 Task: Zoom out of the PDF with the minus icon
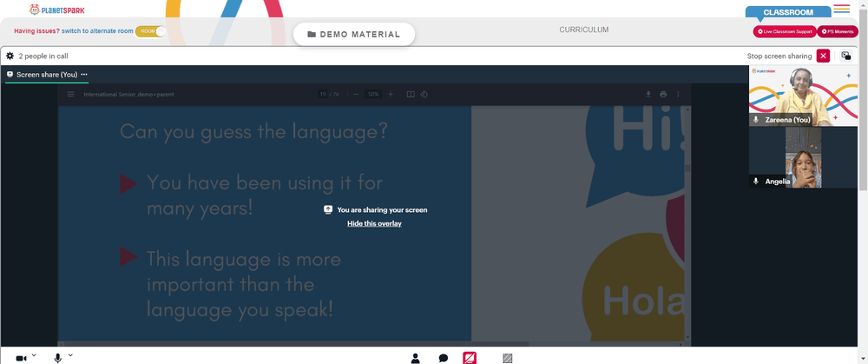[x=356, y=94]
